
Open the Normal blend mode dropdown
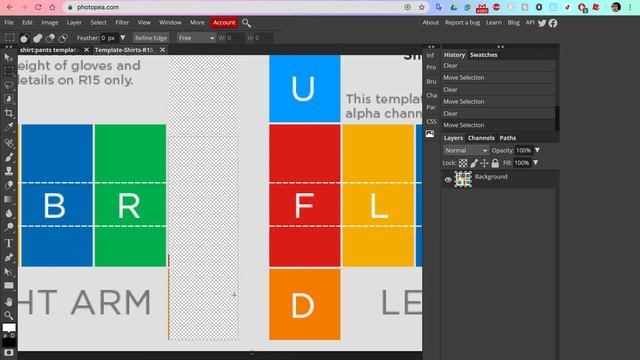(466, 151)
